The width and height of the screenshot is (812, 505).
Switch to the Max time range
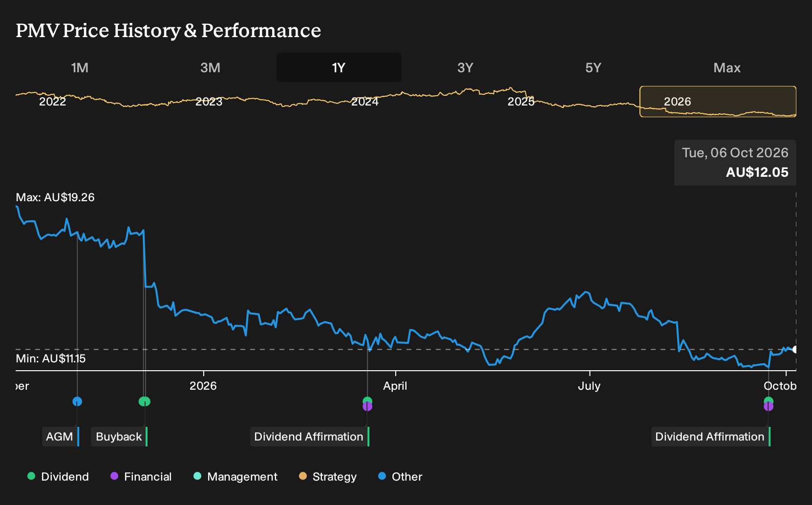[727, 68]
